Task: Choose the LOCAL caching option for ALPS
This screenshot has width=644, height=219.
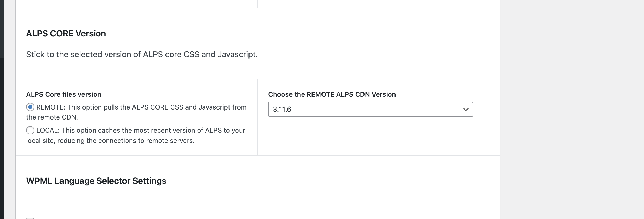Action: 30,130
